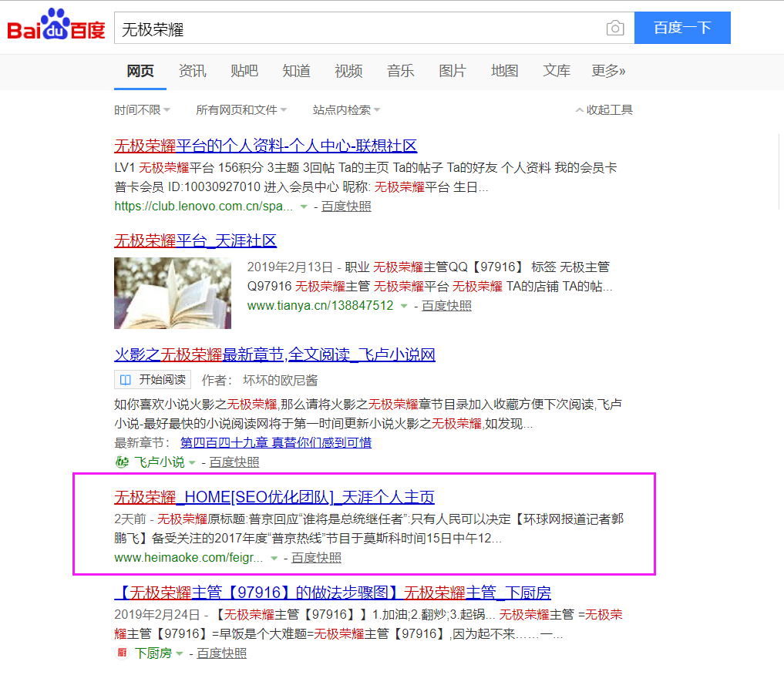Switch to the 资讯 tab

coord(193,72)
